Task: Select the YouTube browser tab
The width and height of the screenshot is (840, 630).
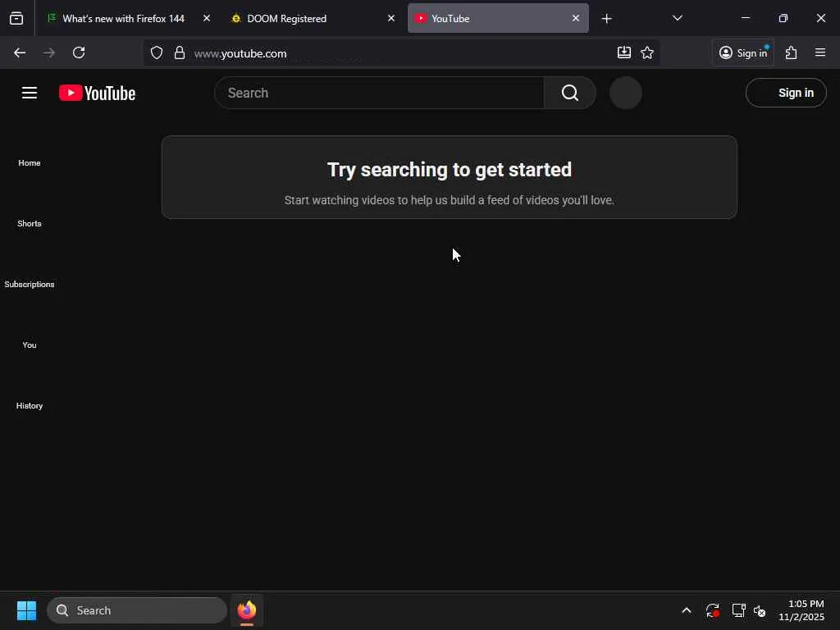Action: (x=498, y=19)
